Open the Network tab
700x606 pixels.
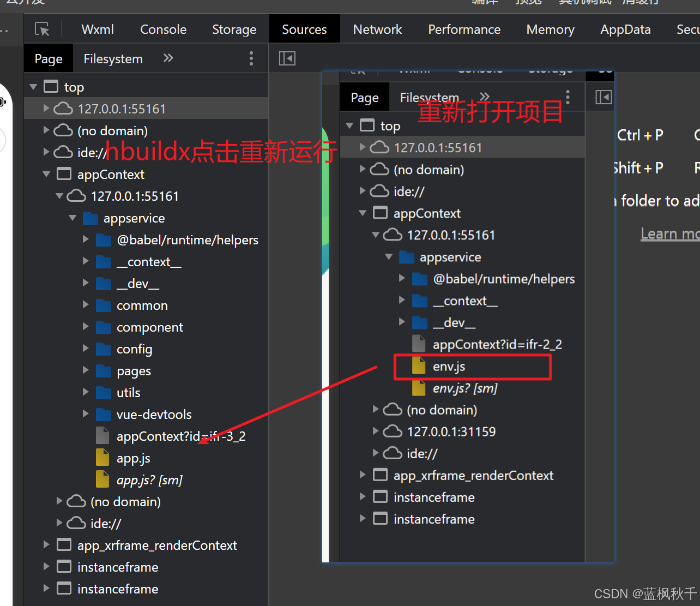pos(377,29)
